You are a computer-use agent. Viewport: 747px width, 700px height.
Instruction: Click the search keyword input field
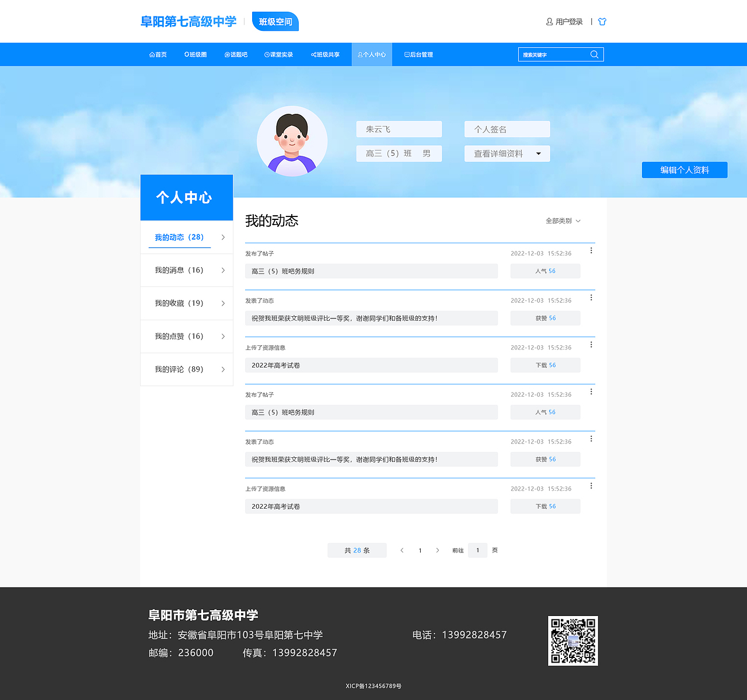click(554, 54)
